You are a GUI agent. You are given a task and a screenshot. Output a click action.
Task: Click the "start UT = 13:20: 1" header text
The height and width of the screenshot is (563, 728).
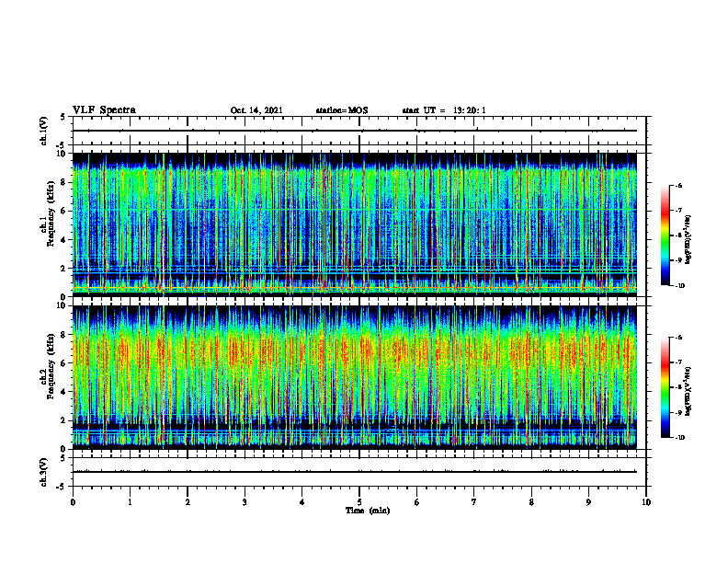[x=444, y=110]
